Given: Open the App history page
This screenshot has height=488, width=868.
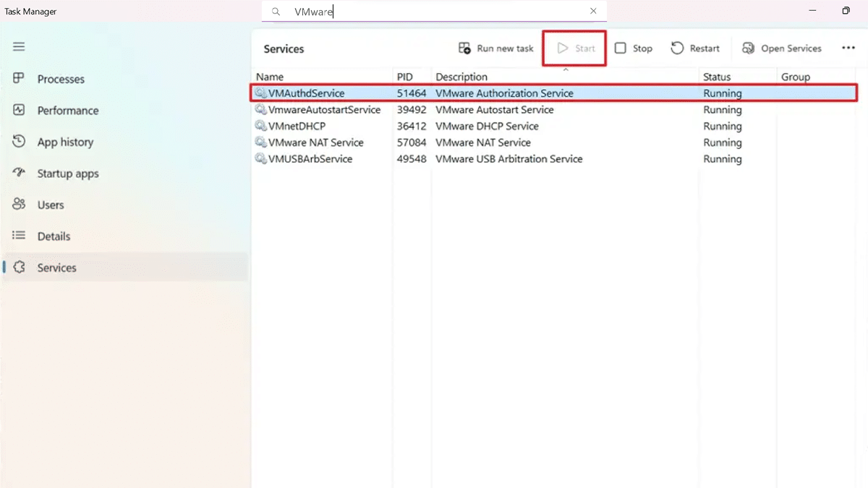Looking at the screenshot, I should (65, 142).
